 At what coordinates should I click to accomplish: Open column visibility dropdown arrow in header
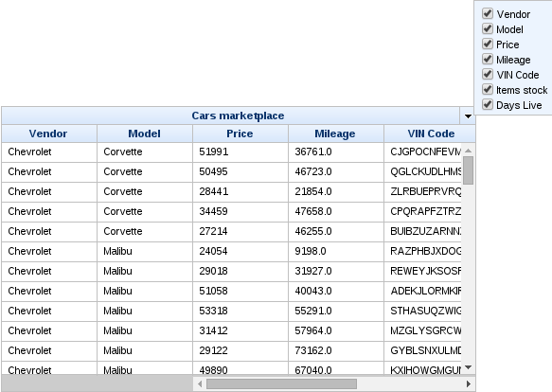pos(468,116)
